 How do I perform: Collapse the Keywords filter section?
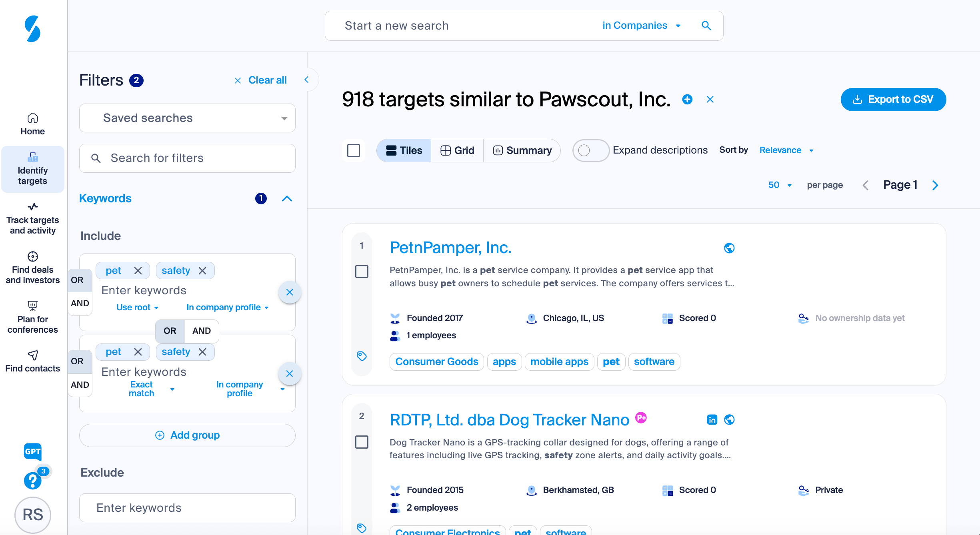[x=287, y=198]
